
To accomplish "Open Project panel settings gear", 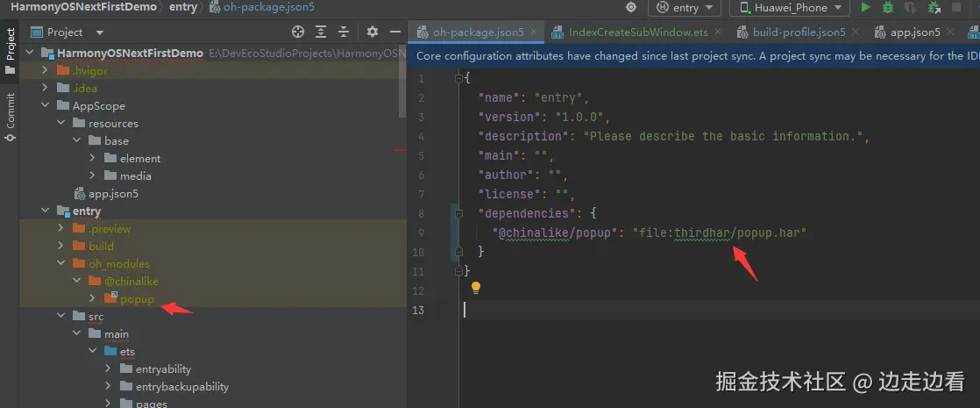I will coord(373,32).
